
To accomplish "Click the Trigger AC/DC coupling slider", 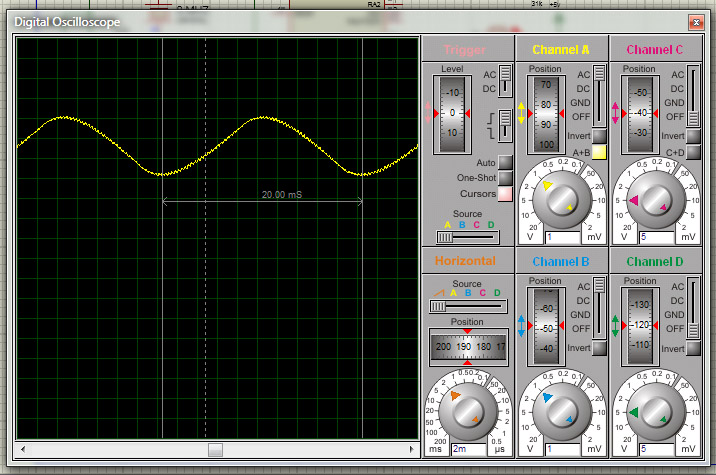I will click(505, 81).
